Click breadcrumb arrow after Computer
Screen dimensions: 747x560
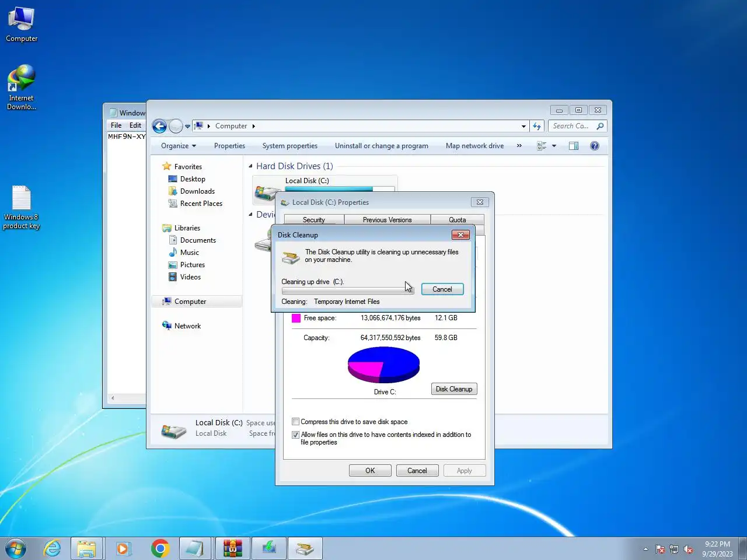(x=253, y=126)
